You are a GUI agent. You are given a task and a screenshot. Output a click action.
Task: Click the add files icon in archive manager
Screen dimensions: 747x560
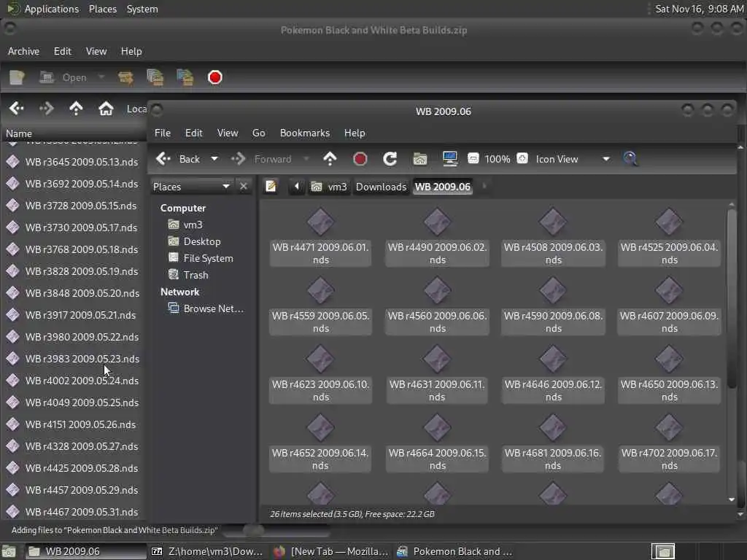[155, 77]
